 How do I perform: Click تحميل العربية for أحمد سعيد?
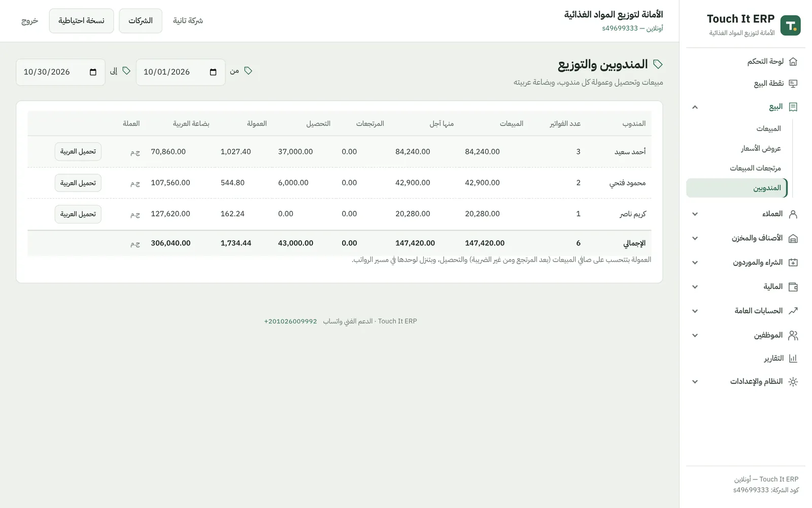(x=78, y=151)
